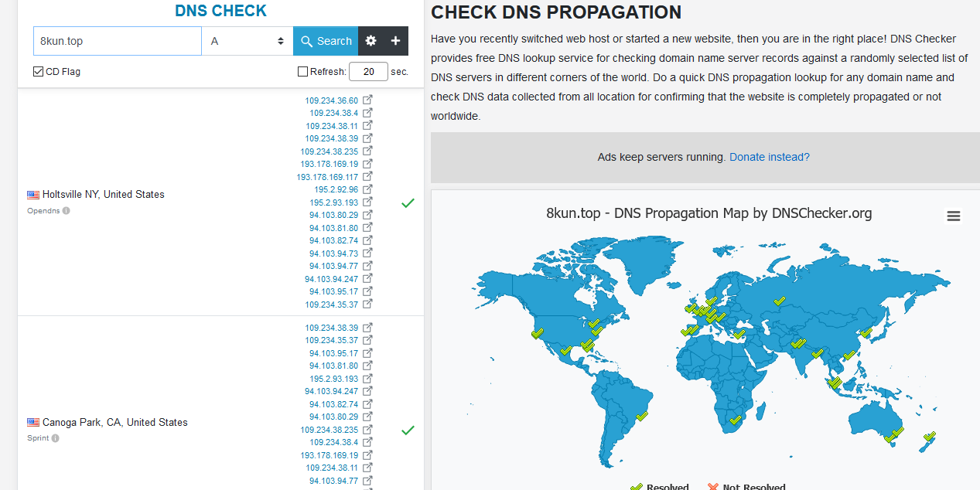Click IP 94.103.81.80 under Canoga Park
The image size is (980, 490).
click(x=334, y=366)
